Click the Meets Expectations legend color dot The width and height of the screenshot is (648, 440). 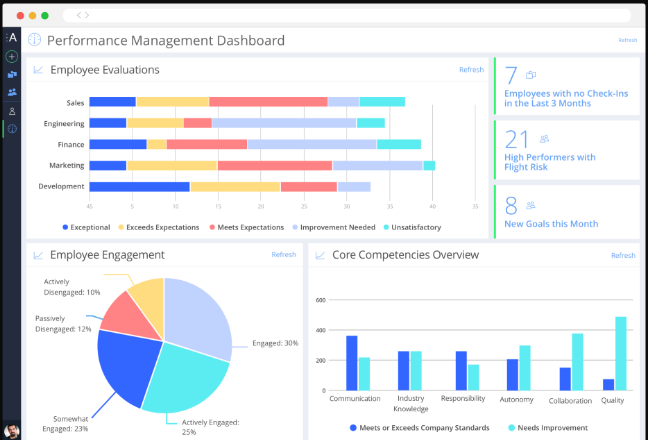click(213, 227)
